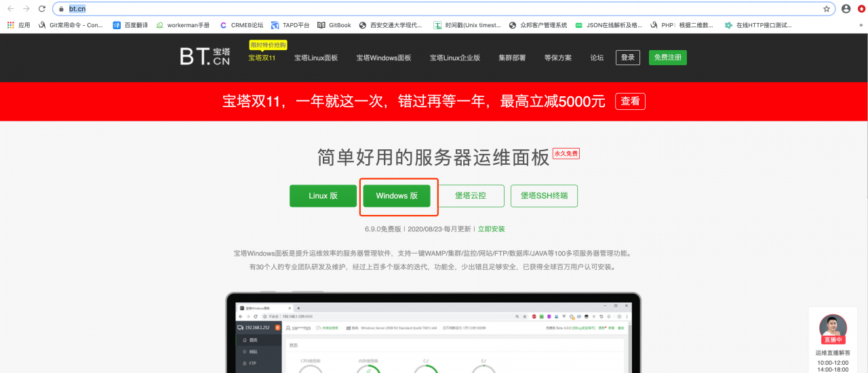Screen dimensions: 868x373
Task: Click the 6.9.0免费版 version text
Action: point(383,229)
